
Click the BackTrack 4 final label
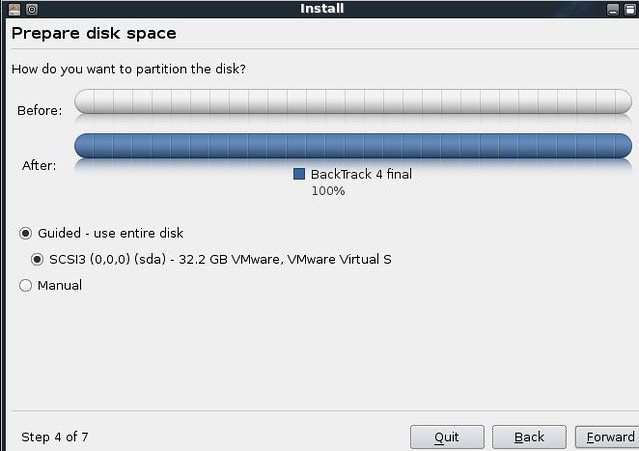pos(361,174)
